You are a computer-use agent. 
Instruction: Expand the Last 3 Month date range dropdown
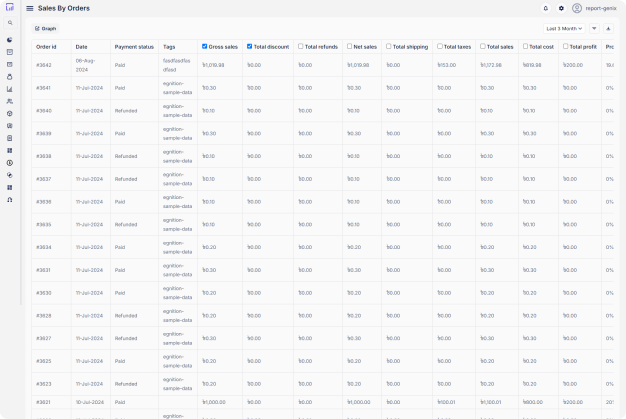pos(564,29)
